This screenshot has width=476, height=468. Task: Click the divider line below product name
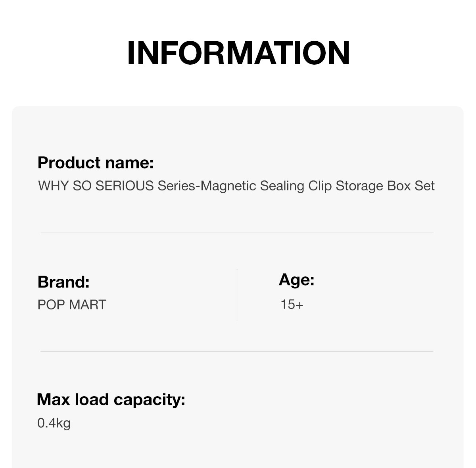tap(237, 233)
